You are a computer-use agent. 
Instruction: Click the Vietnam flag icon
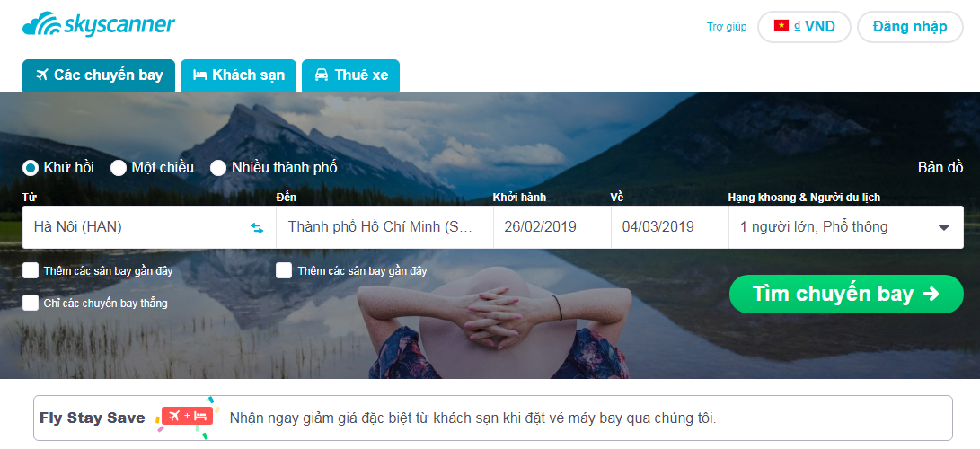point(781,26)
